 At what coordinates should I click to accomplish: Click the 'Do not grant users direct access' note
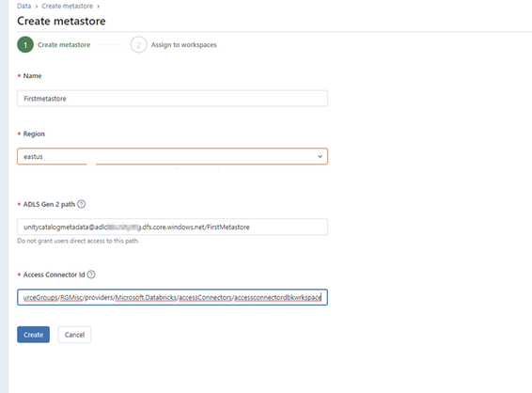(x=78, y=241)
